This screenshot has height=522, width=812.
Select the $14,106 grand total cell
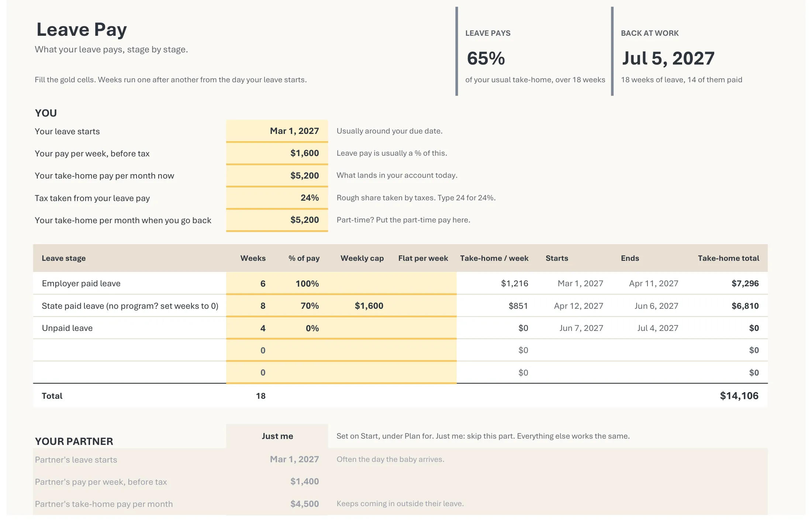click(x=739, y=396)
